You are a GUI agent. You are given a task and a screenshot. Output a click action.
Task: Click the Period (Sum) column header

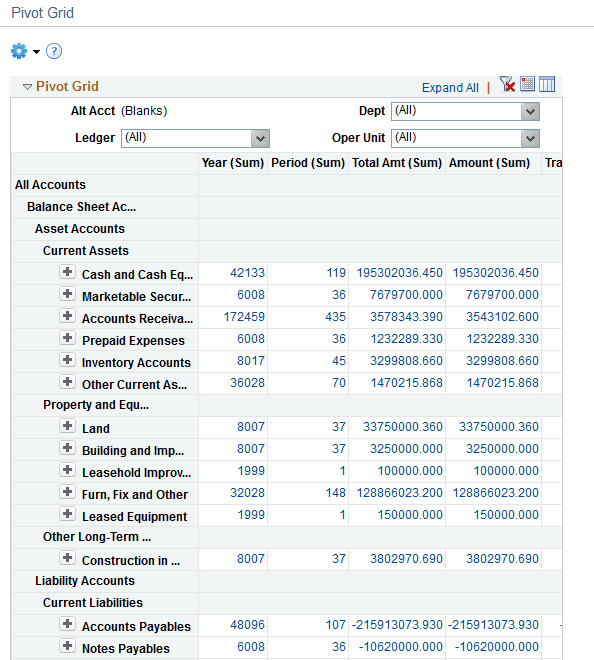tap(308, 163)
